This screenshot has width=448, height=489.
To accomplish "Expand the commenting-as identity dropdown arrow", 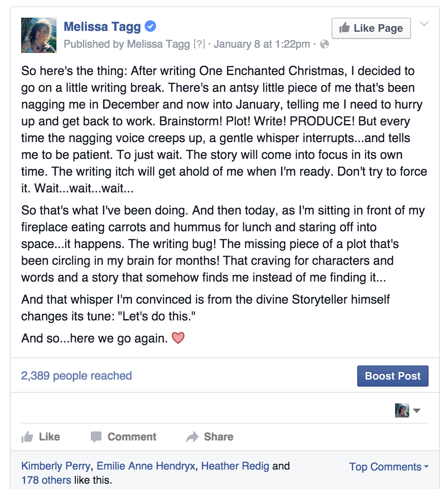I will coord(417,410).
